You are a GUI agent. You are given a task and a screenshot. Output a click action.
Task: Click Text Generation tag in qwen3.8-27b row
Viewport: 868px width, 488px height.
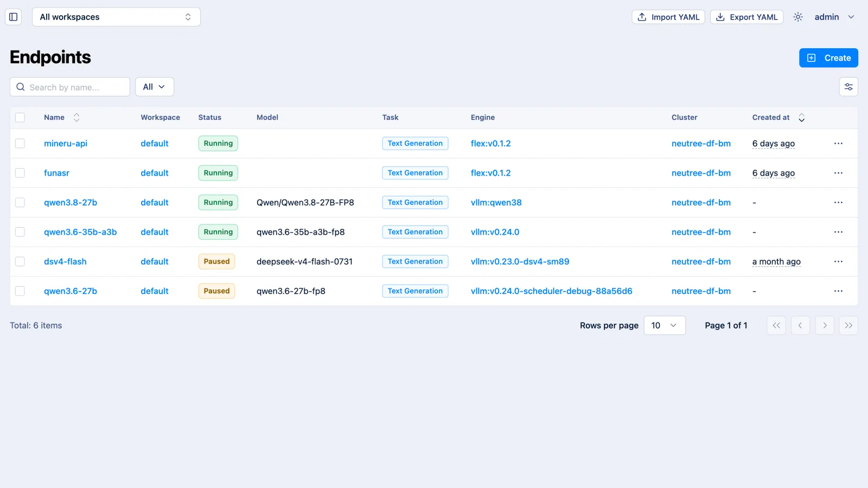[x=415, y=202]
